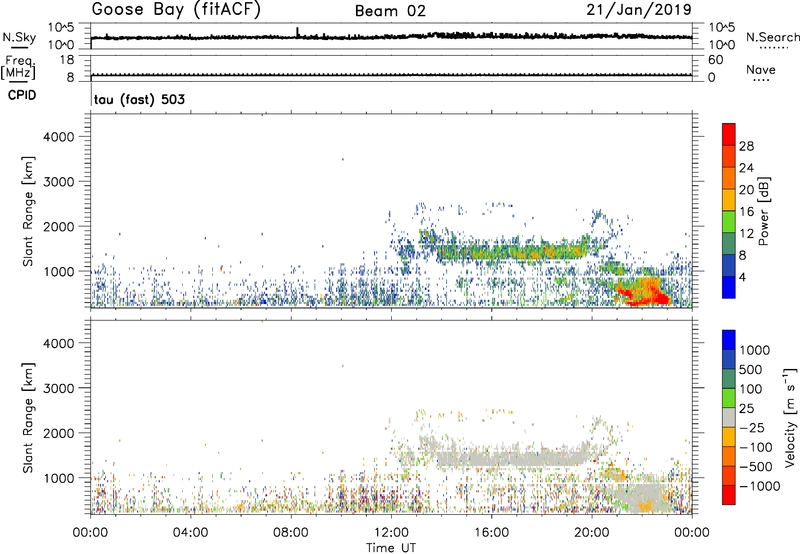Click the 'Power [dB]' colorbar label
The width and height of the screenshot is (800, 554).
pos(763,211)
